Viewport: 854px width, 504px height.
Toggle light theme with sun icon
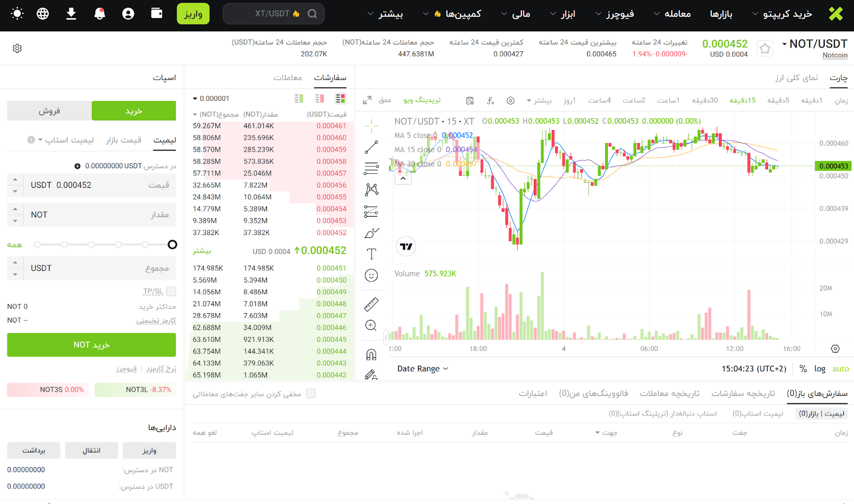17,14
